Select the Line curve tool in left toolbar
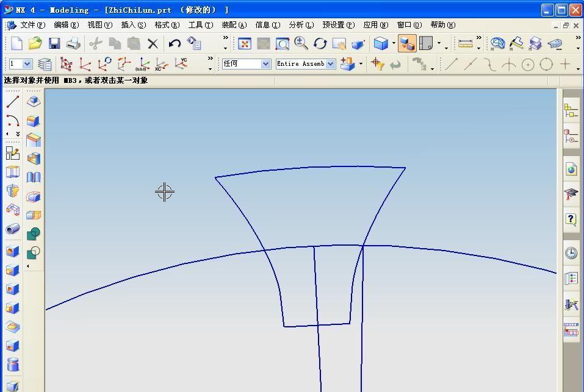The width and height of the screenshot is (584, 392). tap(12, 102)
